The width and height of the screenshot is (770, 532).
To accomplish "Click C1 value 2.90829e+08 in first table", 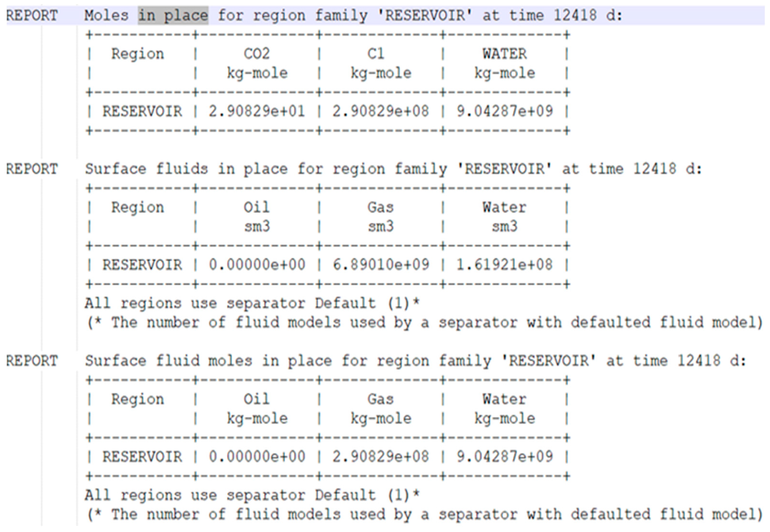I will click(380, 111).
